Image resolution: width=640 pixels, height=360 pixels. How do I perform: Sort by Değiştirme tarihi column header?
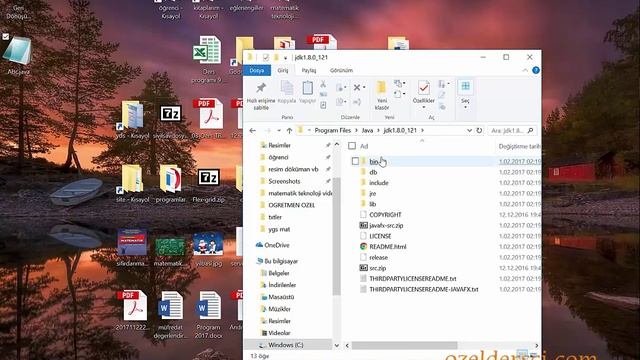[x=519, y=146]
